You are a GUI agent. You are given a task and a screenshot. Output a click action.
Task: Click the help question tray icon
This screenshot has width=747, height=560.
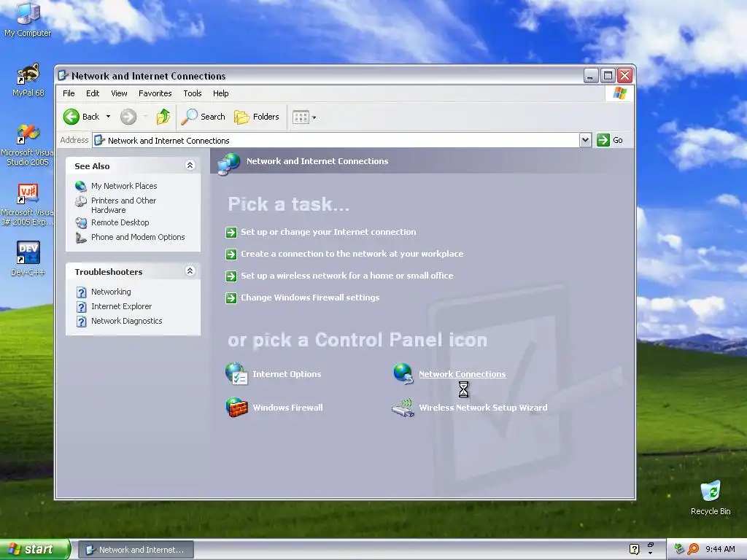[634, 549]
